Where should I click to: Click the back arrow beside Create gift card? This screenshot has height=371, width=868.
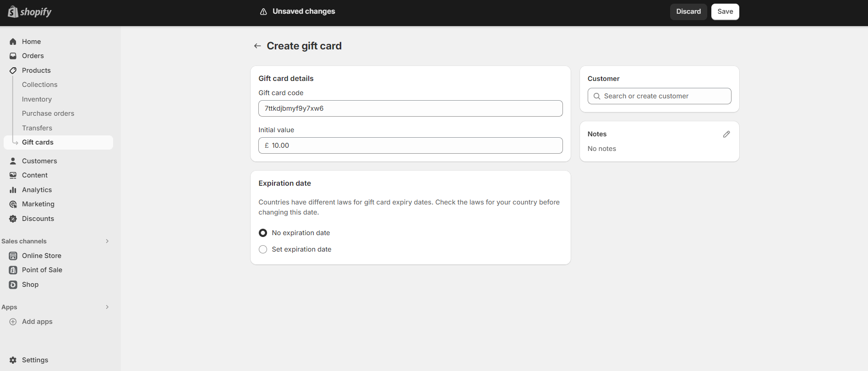[257, 46]
